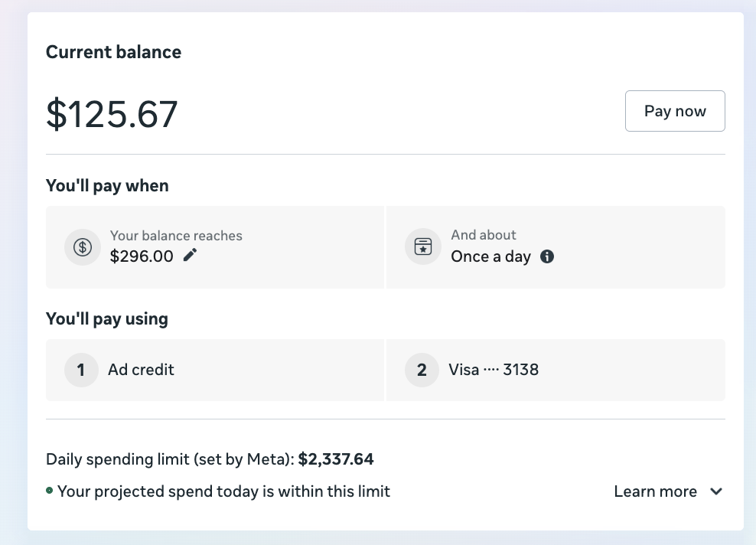The width and height of the screenshot is (756, 545).
Task: Click the dollar coin balance threshold icon
Action: (x=82, y=246)
